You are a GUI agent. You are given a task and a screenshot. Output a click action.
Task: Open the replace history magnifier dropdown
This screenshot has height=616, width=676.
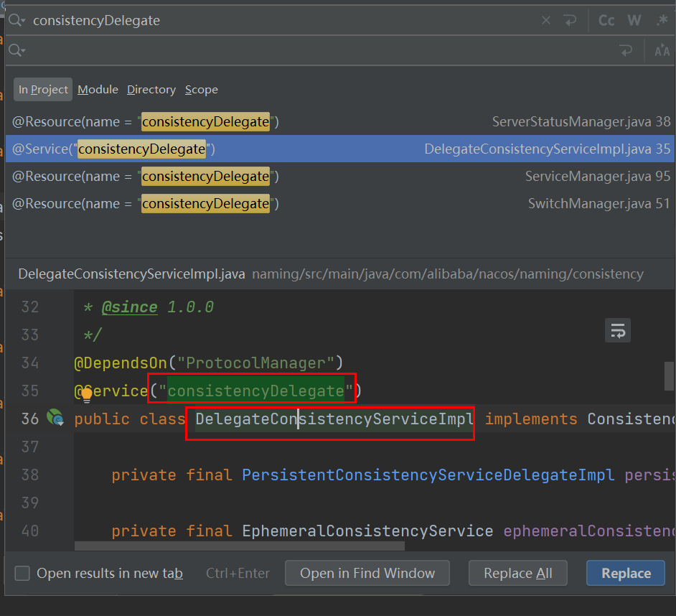tap(17, 50)
